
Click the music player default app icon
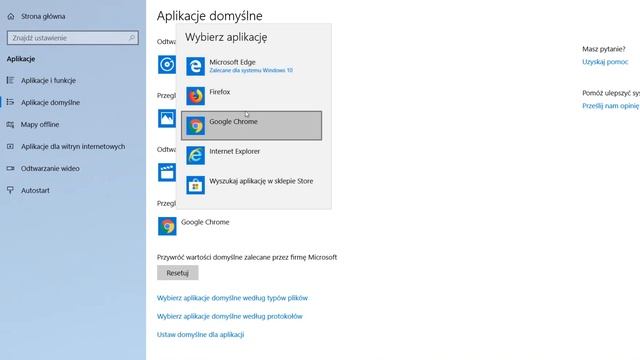pos(167,64)
